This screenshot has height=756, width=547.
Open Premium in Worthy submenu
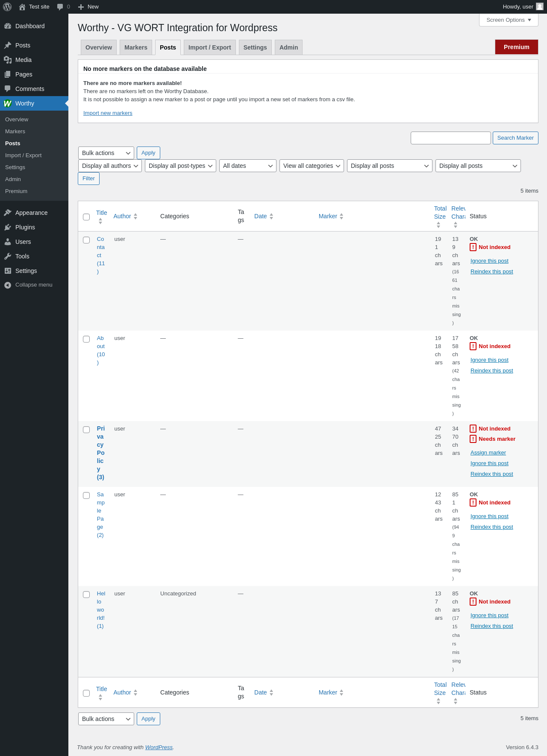[x=16, y=191]
